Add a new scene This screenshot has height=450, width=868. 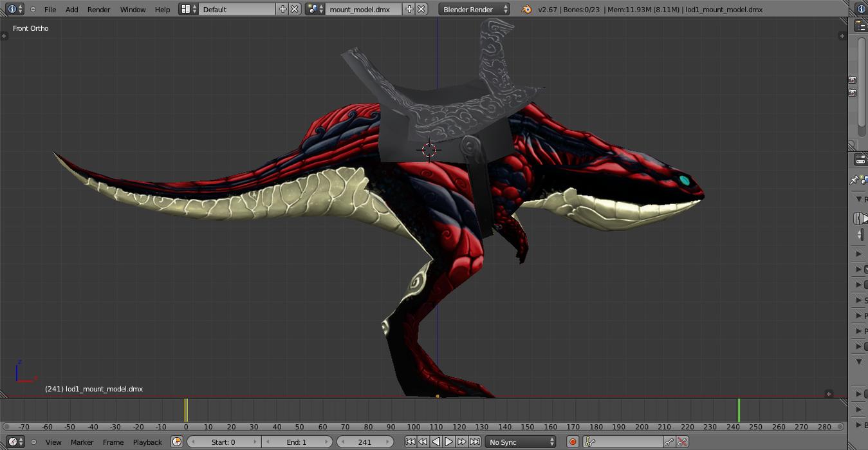pyautogui.click(x=409, y=9)
